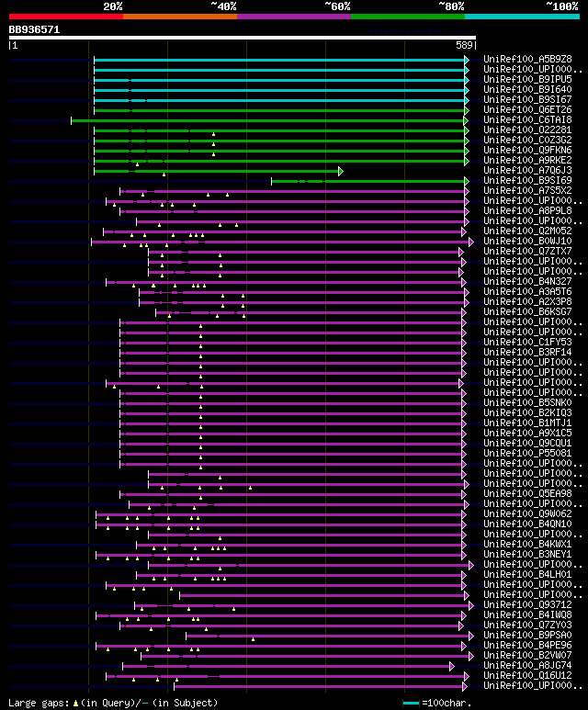View the UniRef100_Q9W062 alignment label

click(527, 514)
